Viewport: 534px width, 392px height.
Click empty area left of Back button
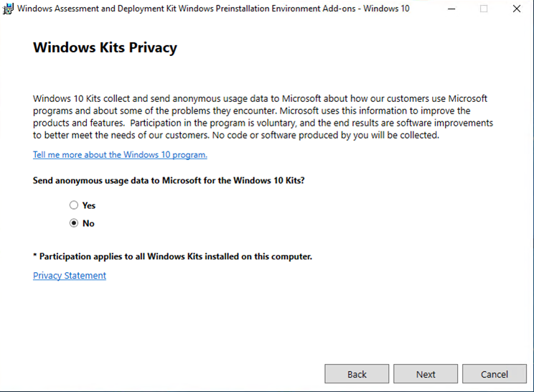(179, 374)
